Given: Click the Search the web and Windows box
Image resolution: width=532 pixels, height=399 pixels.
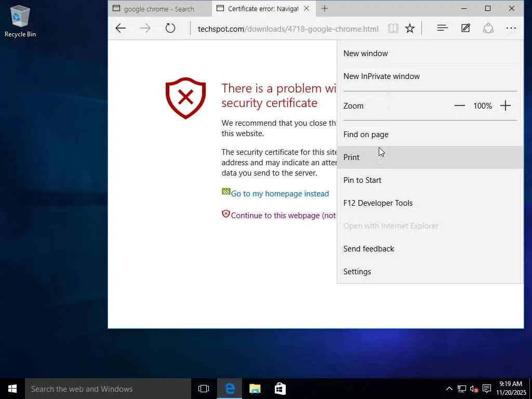Looking at the screenshot, I should coord(108,389).
